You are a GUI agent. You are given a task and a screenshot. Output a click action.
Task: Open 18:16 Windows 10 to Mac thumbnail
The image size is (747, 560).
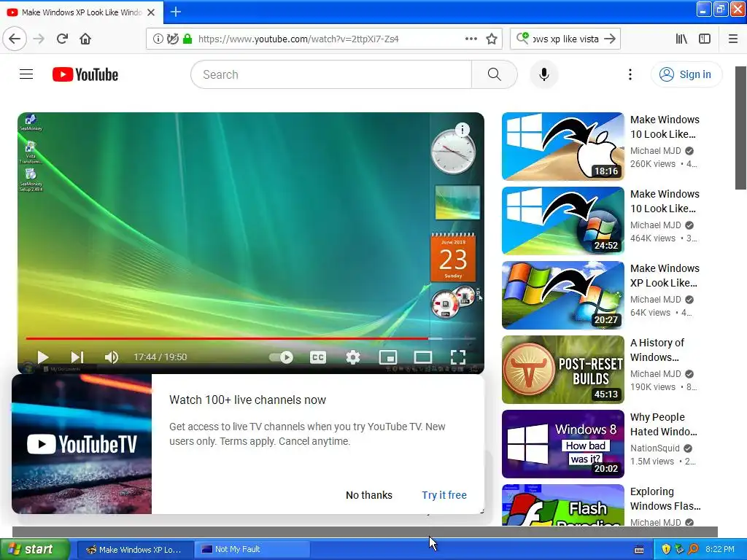point(562,146)
